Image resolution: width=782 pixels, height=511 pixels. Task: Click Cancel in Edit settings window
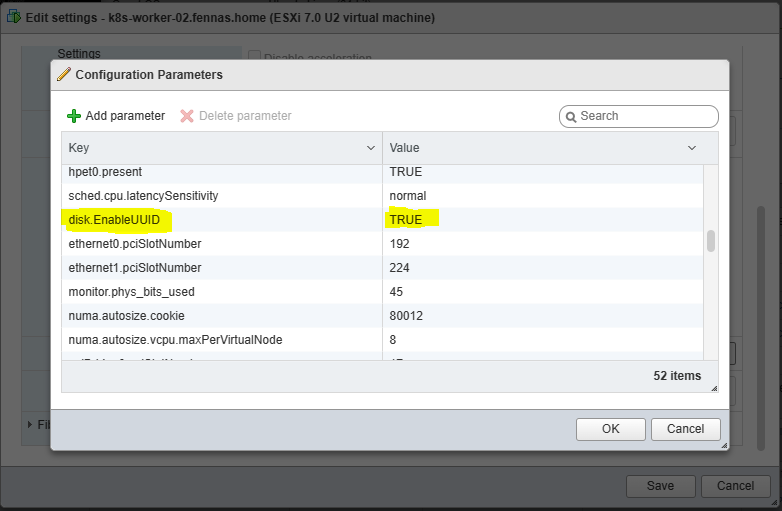click(x=736, y=486)
